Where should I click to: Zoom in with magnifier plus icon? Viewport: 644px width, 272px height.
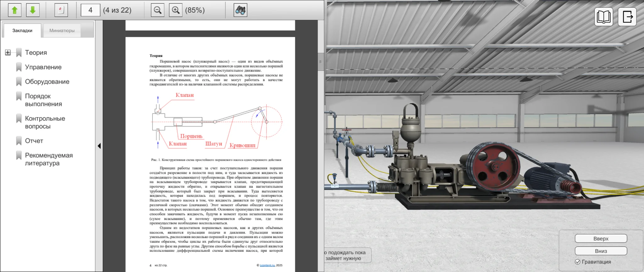176,10
